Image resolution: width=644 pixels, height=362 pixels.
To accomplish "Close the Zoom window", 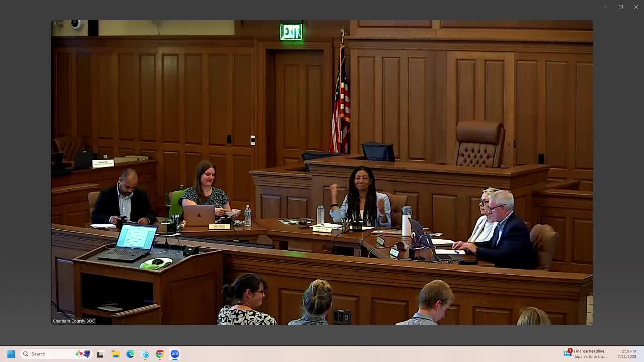I will pyautogui.click(x=636, y=7).
